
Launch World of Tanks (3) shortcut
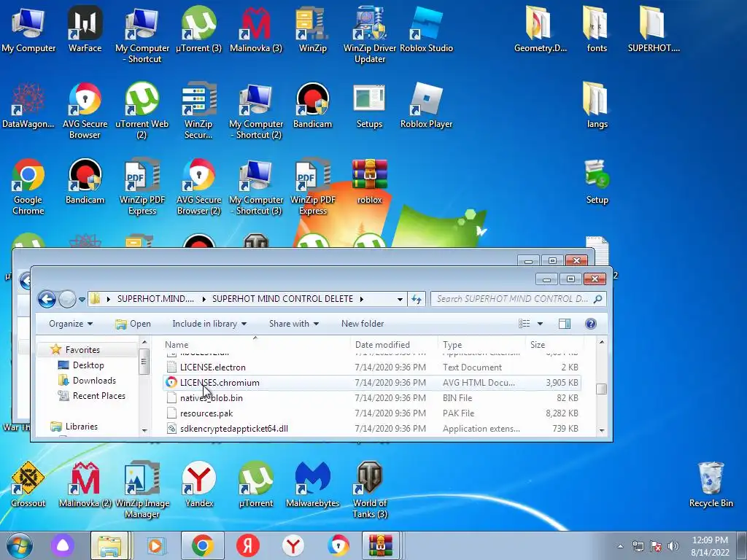pyautogui.click(x=370, y=489)
